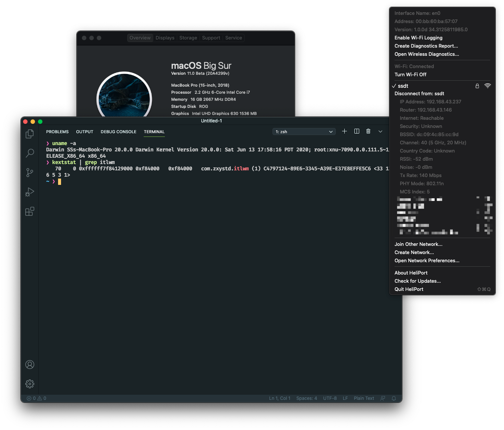
Task: Switch to the Displays tab
Action: point(165,38)
